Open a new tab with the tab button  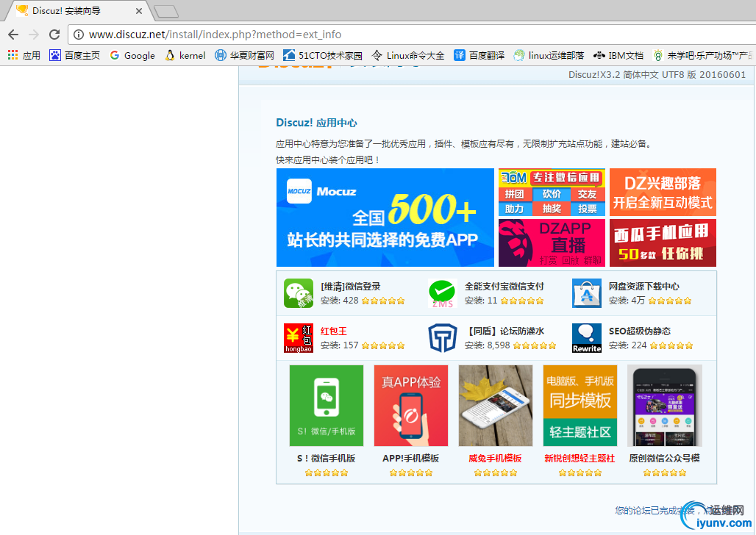(166, 11)
